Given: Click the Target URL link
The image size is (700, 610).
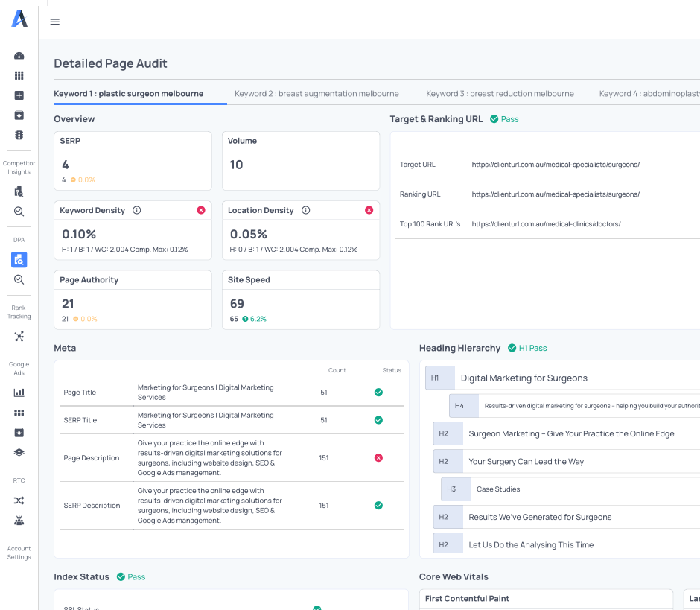Looking at the screenshot, I should point(556,165).
